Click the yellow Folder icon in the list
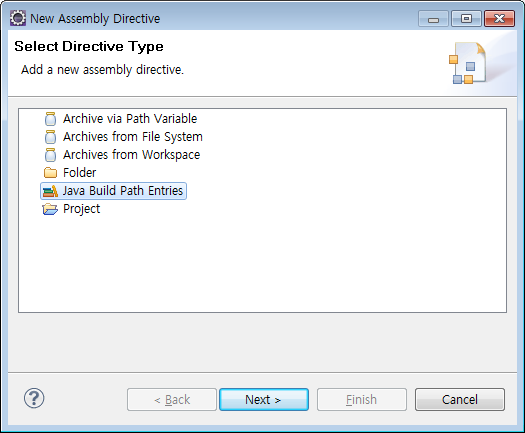525x433 pixels. 50,173
